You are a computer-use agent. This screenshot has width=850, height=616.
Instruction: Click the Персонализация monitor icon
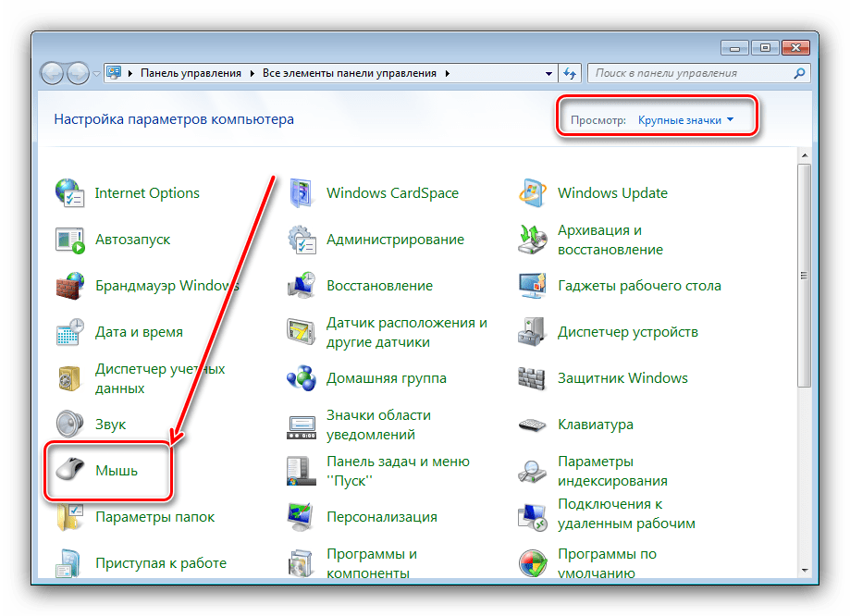click(x=301, y=517)
